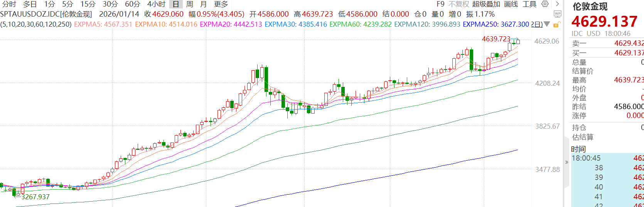Click the 卖一 ask row

tap(607, 43)
